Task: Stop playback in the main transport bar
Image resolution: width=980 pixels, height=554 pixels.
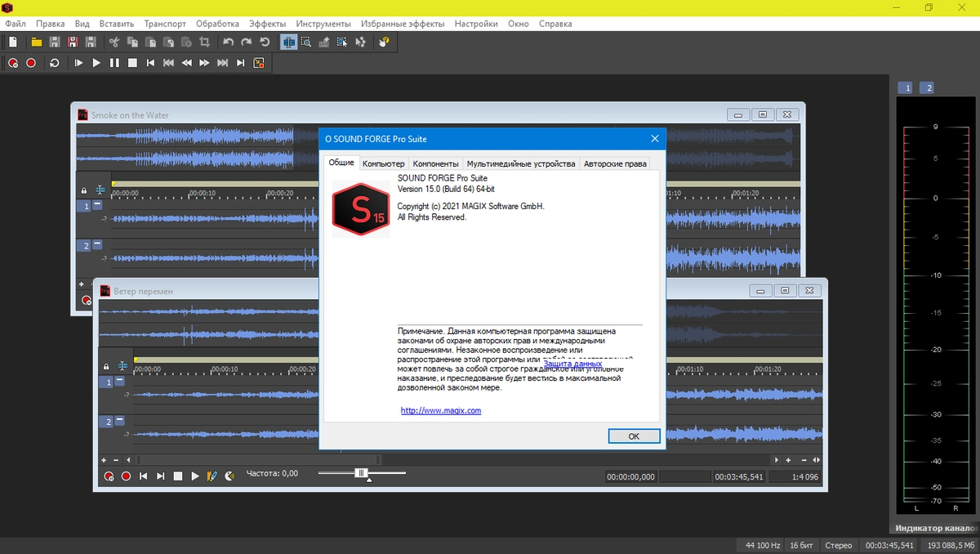Action: pos(132,63)
